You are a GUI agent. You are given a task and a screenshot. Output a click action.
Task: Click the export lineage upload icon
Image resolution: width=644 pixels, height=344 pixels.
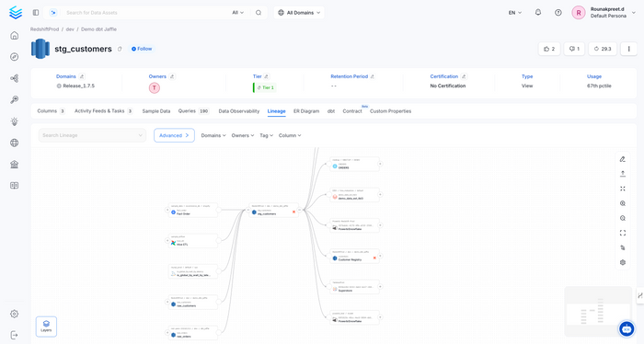[623, 174]
